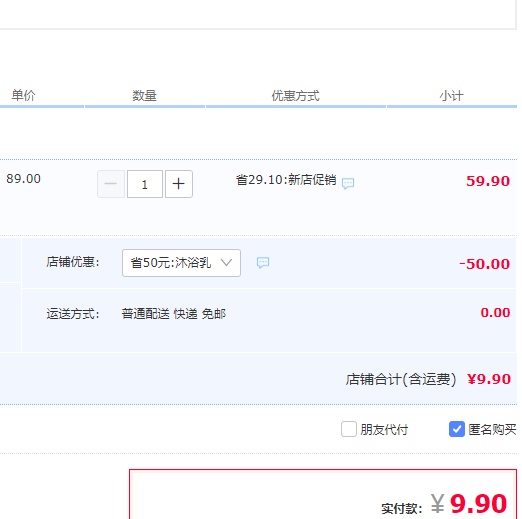Click the 匿名购买 label text

(492, 430)
